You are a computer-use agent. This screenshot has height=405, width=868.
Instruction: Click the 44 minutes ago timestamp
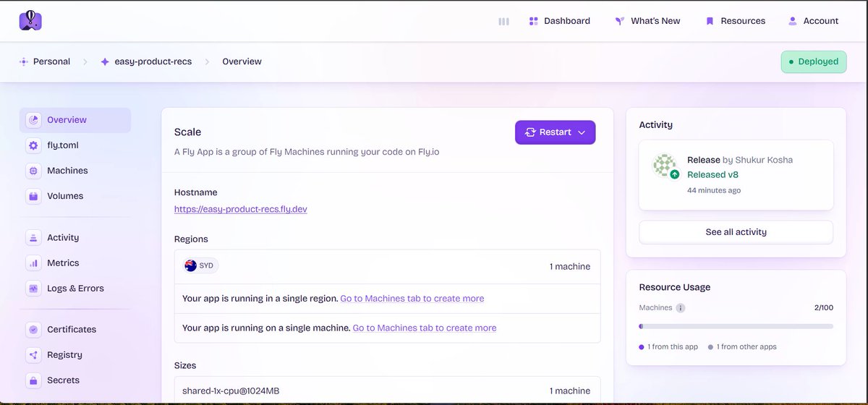pyautogui.click(x=714, y=190)
